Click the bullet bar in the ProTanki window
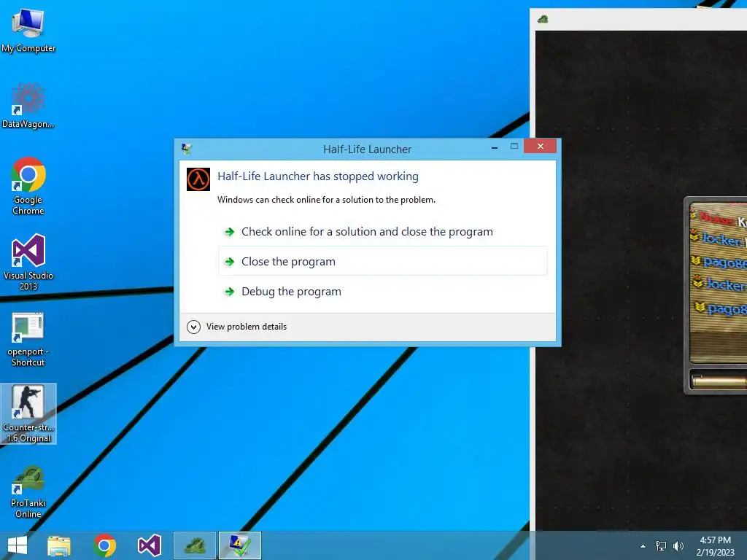This screenshot has width=747, height=560. click(x=719, y=381)
